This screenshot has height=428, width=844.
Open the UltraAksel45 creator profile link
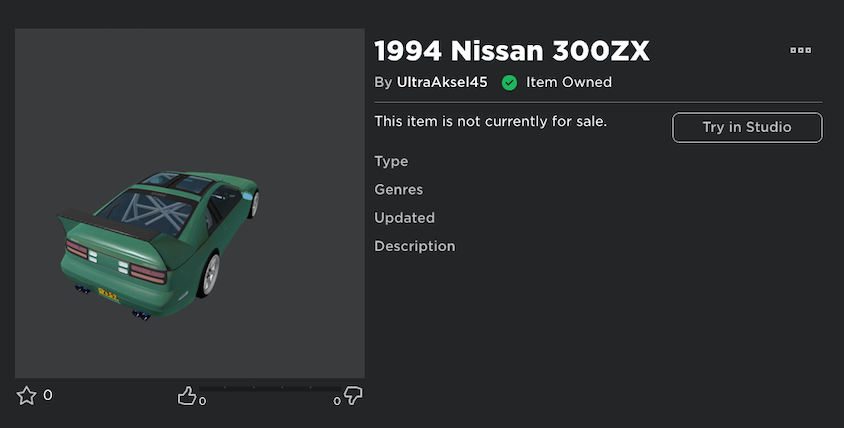click(442, 82)
